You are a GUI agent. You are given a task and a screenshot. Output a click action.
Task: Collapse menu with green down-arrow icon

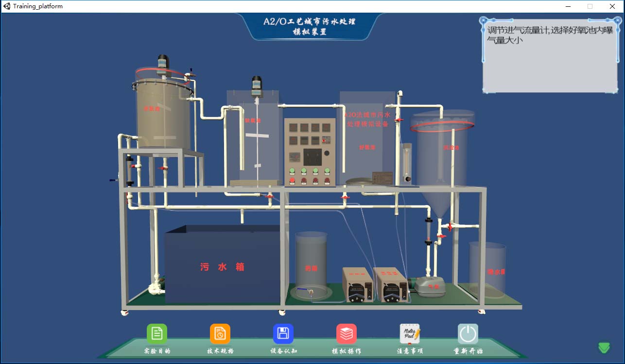pos(604,347)
